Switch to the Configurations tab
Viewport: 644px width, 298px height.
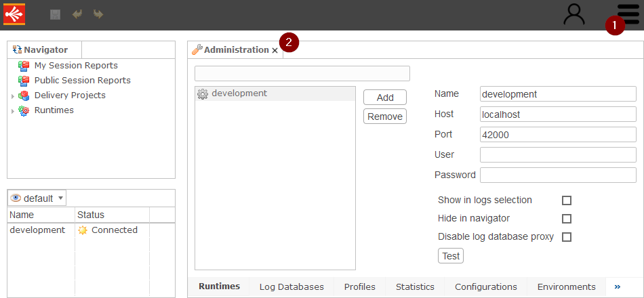(485, 287)
